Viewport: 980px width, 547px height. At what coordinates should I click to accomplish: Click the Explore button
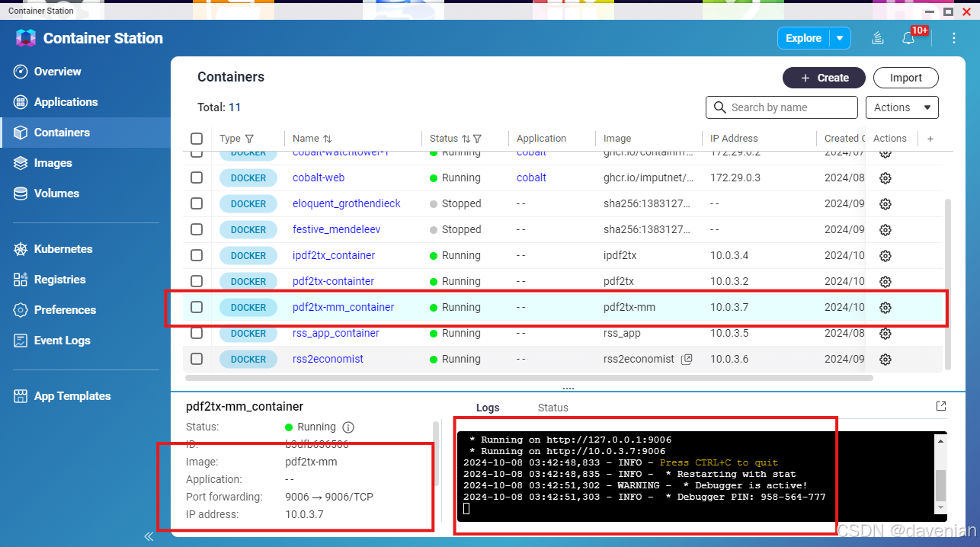point(803,38)
